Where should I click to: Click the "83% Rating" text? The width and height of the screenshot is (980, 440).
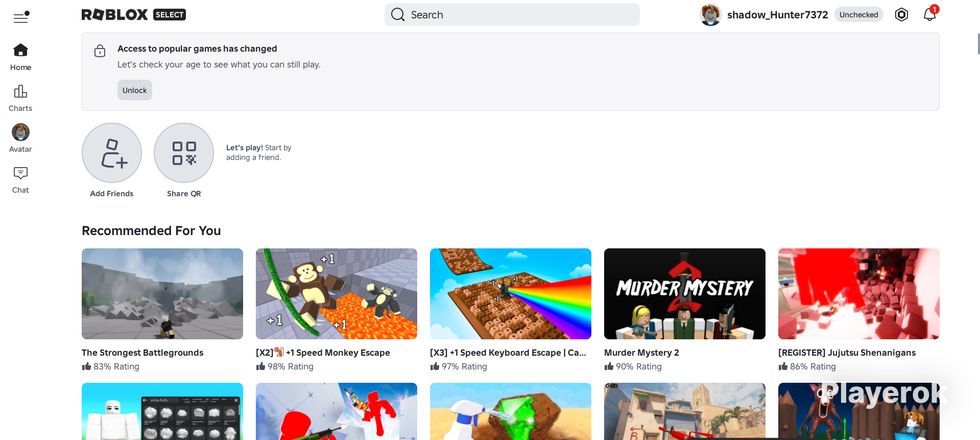click(116, 366)
